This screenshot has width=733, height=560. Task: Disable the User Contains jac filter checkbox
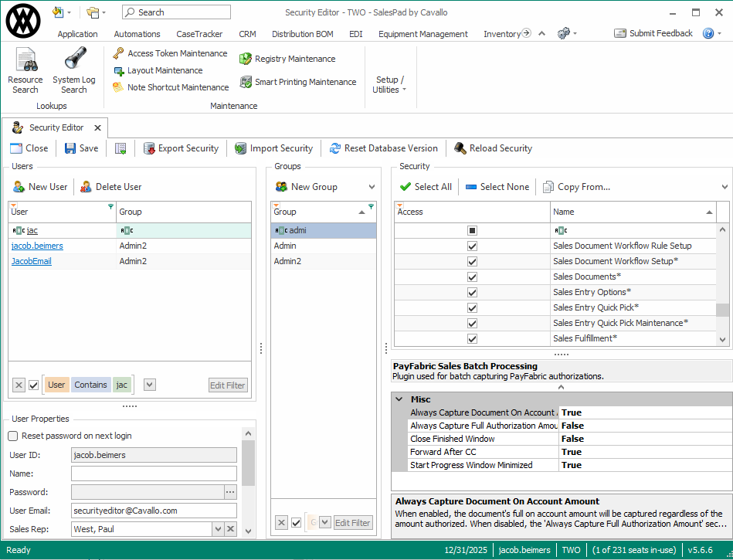(33, 385)
